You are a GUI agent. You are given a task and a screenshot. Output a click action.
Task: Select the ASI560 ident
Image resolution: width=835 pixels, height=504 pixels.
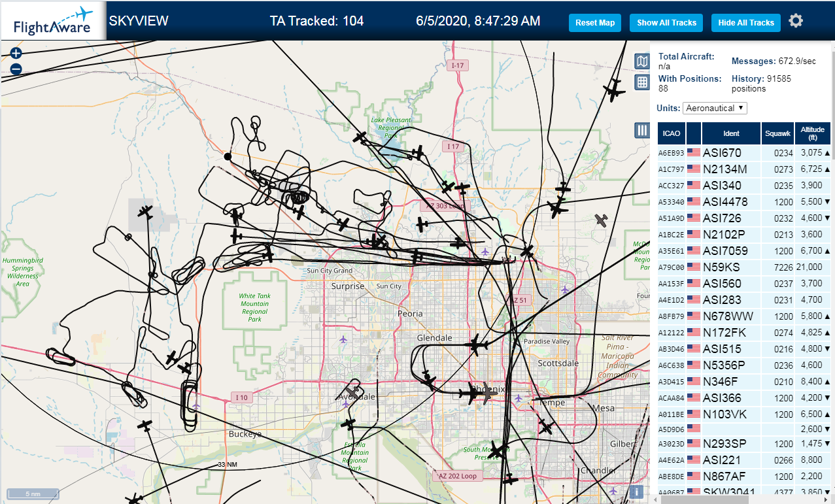coord(723,284)
